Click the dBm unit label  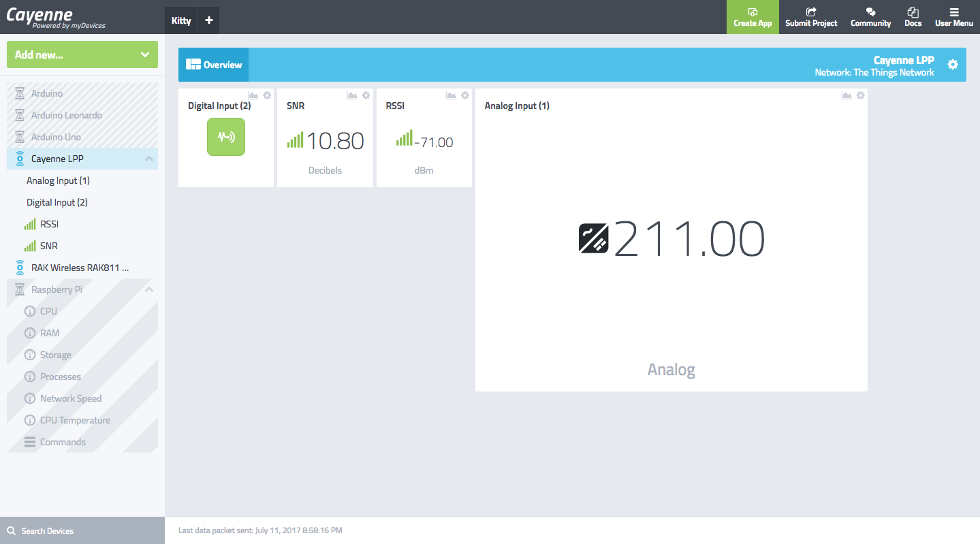(424, 170)
